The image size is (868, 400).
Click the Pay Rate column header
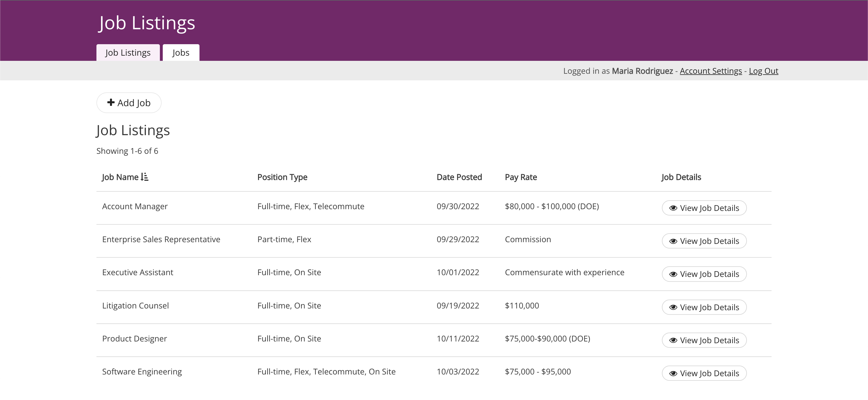521,177
